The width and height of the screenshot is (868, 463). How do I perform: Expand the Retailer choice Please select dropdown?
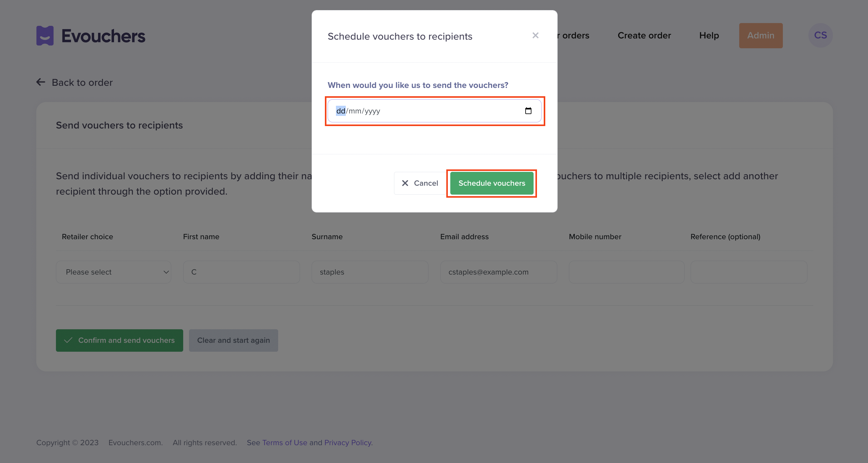click(113, 272)
